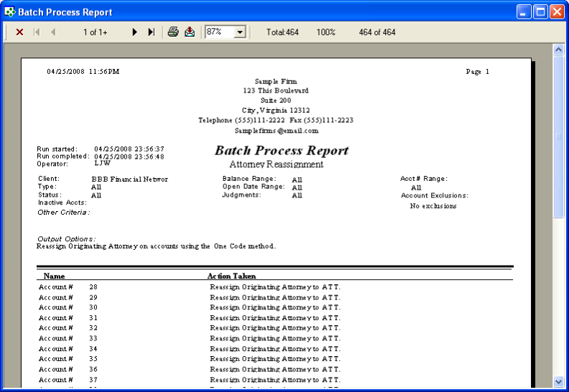Viewport: 569px width, 392px height.
Task: Click the Account # 28 report row
Action: pos(68,287)
